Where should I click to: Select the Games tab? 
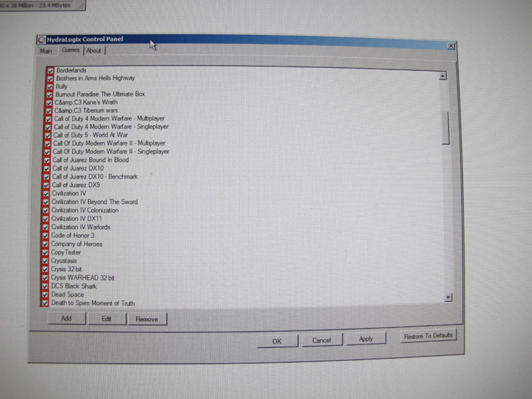tap(70, 50)
